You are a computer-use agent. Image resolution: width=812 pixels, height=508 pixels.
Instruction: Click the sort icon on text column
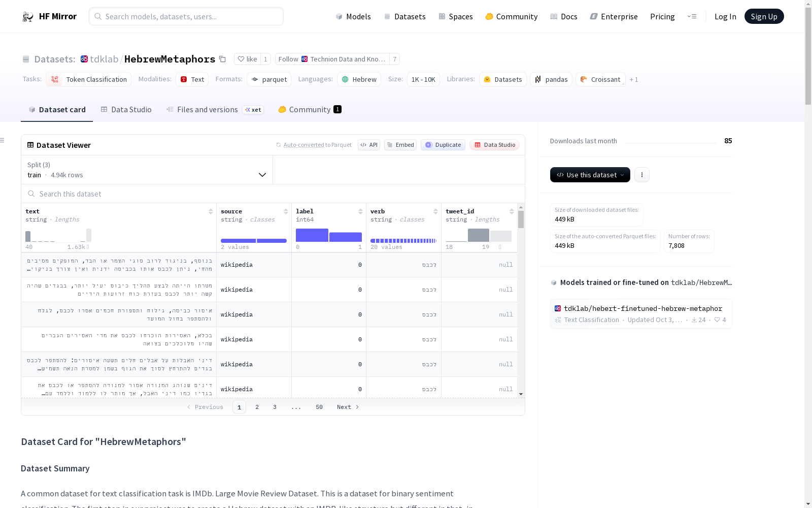click(211, 211)
